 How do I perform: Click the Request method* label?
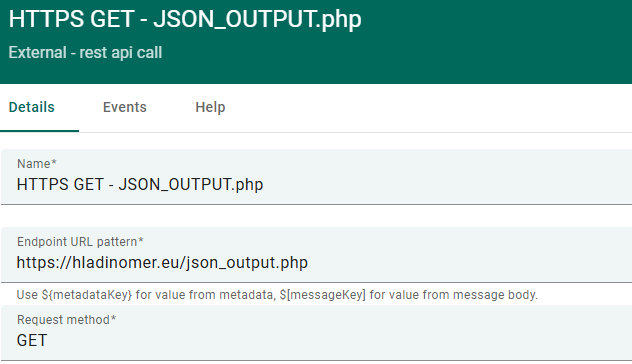pos(67,320)
